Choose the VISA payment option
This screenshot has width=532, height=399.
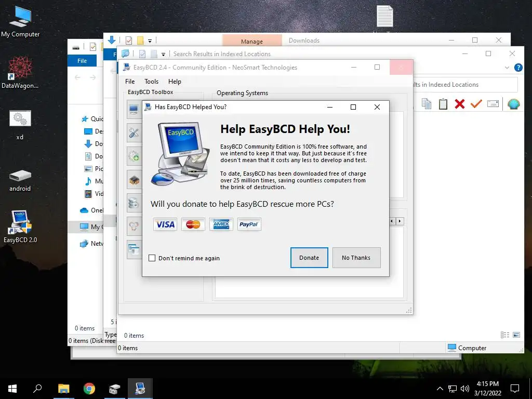(165, 224)
